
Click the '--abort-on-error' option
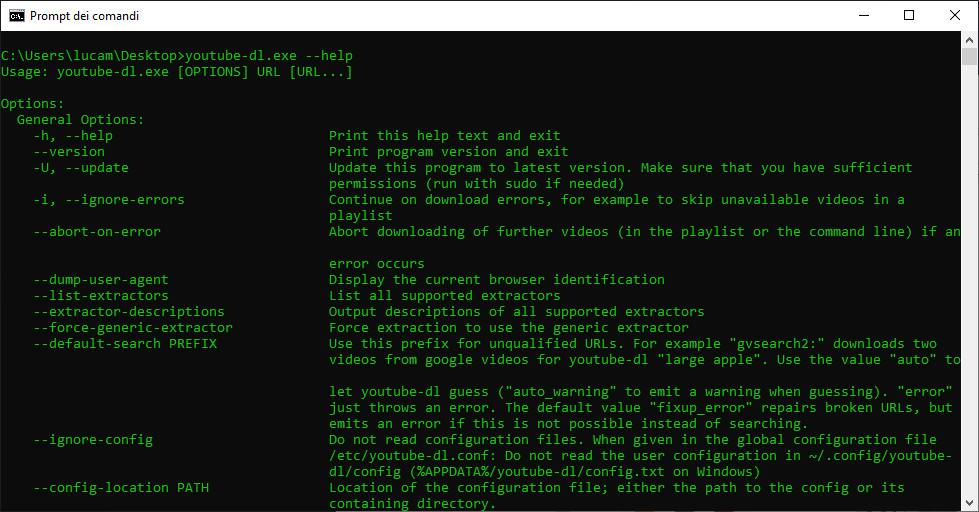pyautogui.click(x=97, y=232)
